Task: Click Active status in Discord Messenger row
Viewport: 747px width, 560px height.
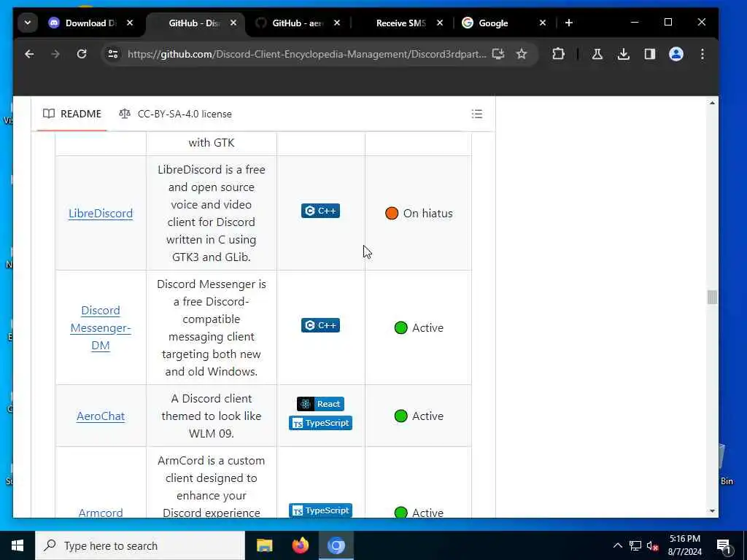Action: point(427,327)
